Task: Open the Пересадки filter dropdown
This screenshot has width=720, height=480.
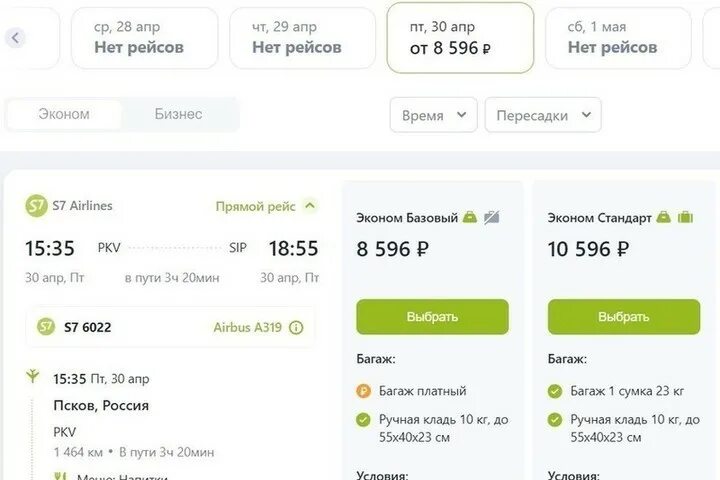Action: [542, 115]
